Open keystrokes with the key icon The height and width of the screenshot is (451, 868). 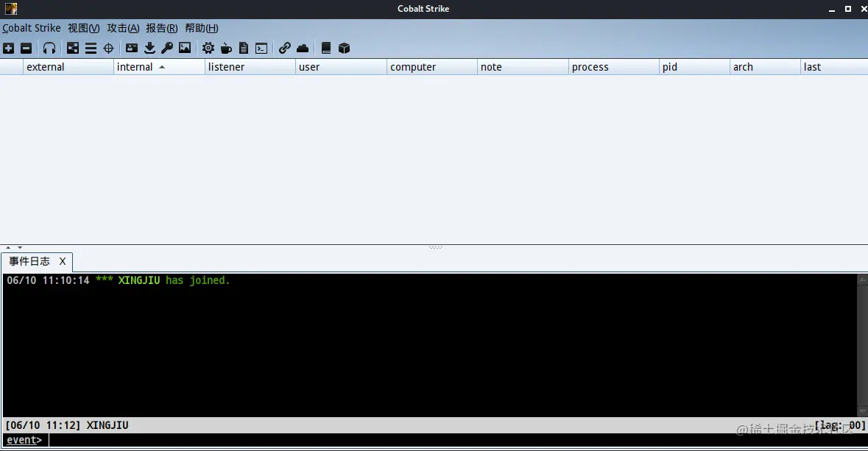click(167, 48)
